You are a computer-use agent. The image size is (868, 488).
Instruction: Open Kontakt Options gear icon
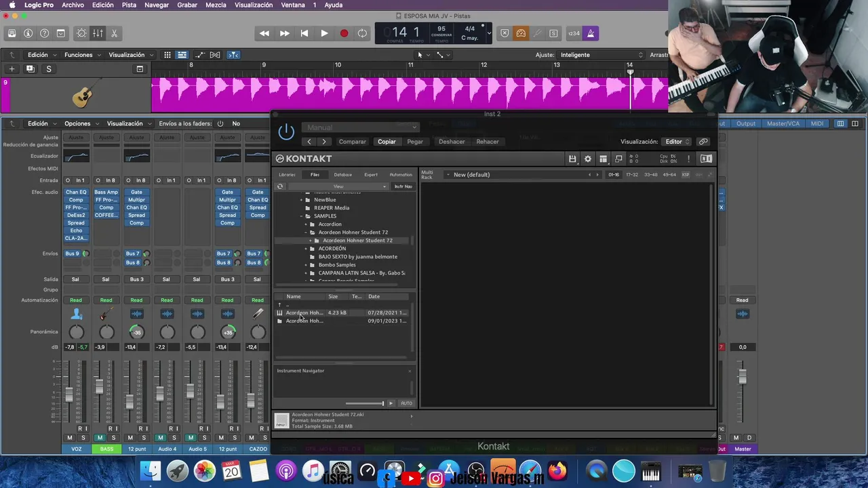click(x=588, y=159)
